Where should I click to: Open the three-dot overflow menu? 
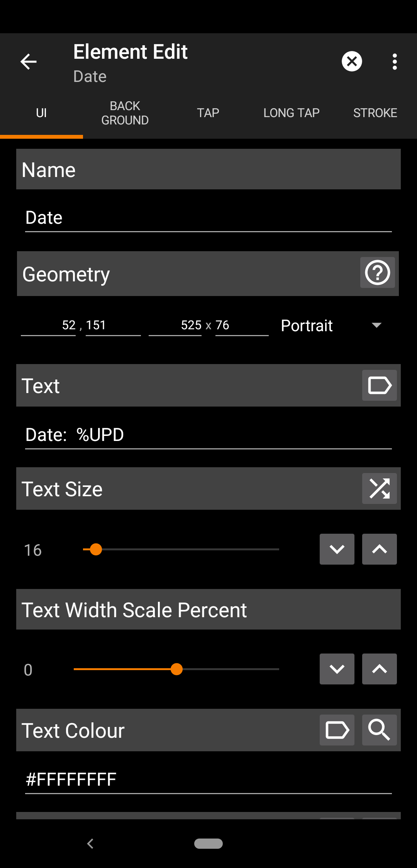[394, 62]
